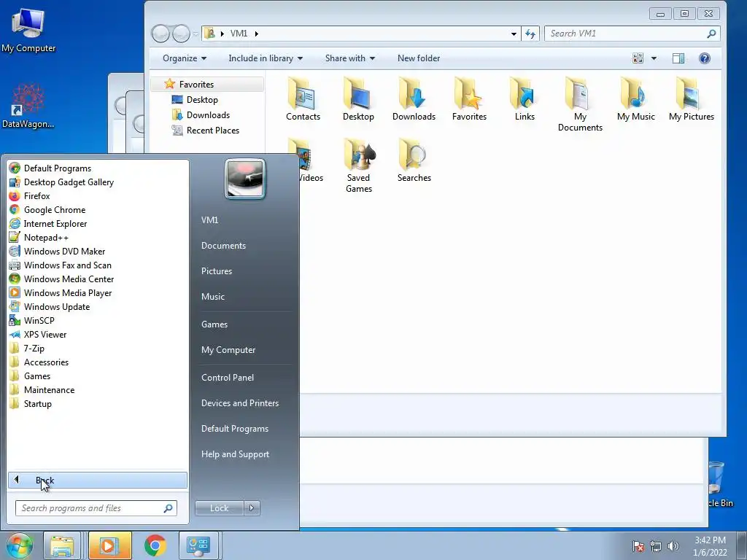Select the My Documents folder
This screenshot has height=560, width=747.
(x=580, y=104)
